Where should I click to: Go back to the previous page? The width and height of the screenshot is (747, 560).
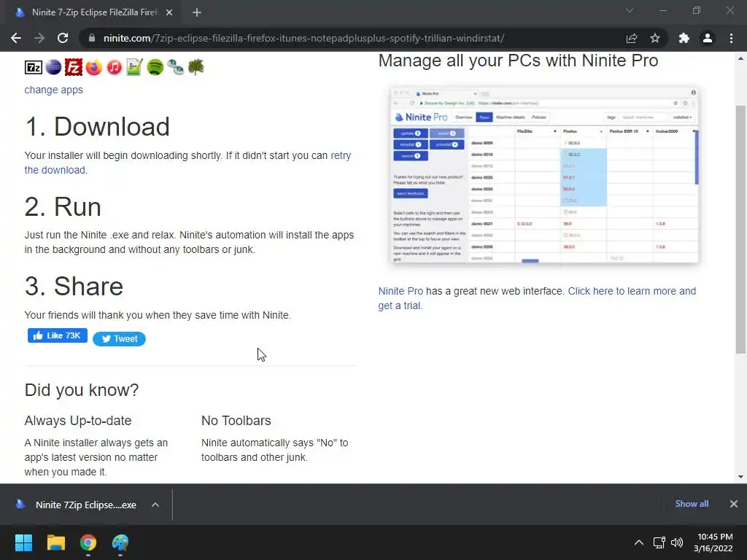click(16, 38)
